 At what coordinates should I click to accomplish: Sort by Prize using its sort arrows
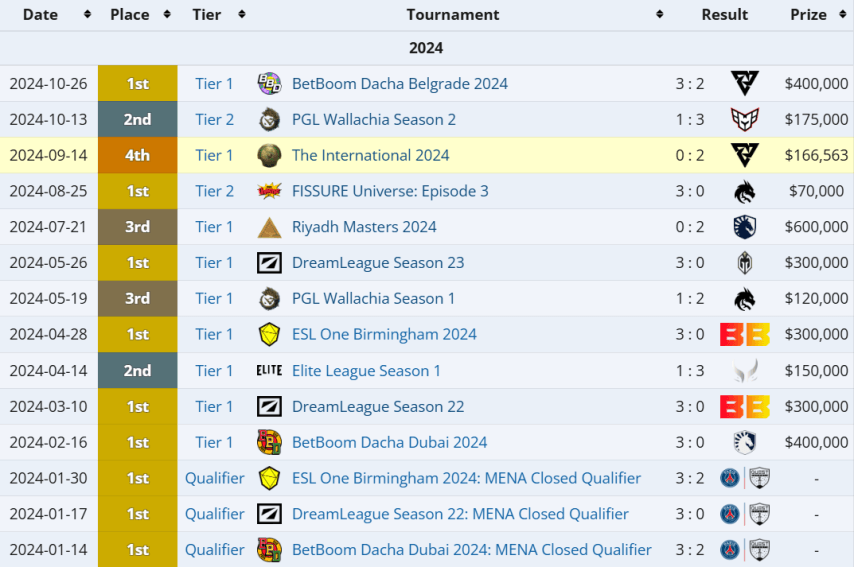[x=845, y=15]
